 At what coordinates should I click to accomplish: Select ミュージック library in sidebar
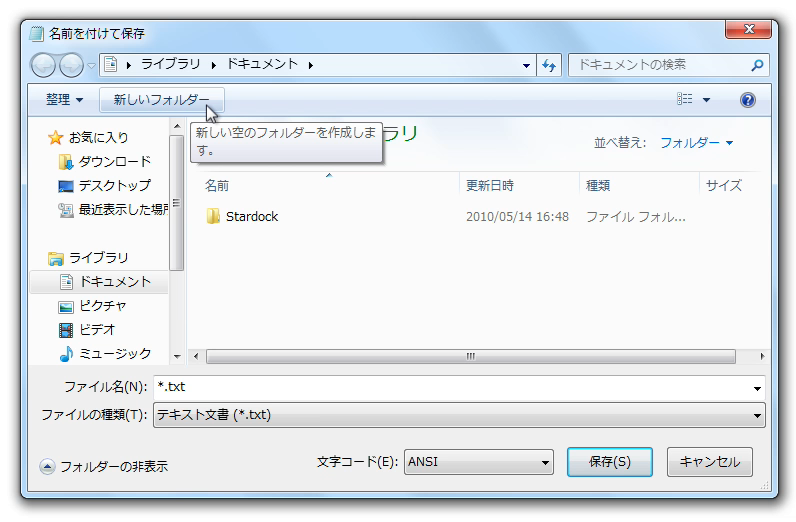114,353
